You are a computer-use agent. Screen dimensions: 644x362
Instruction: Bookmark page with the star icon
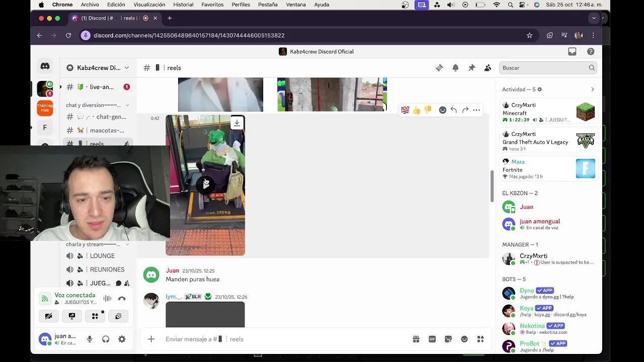[x=529, y=35]
